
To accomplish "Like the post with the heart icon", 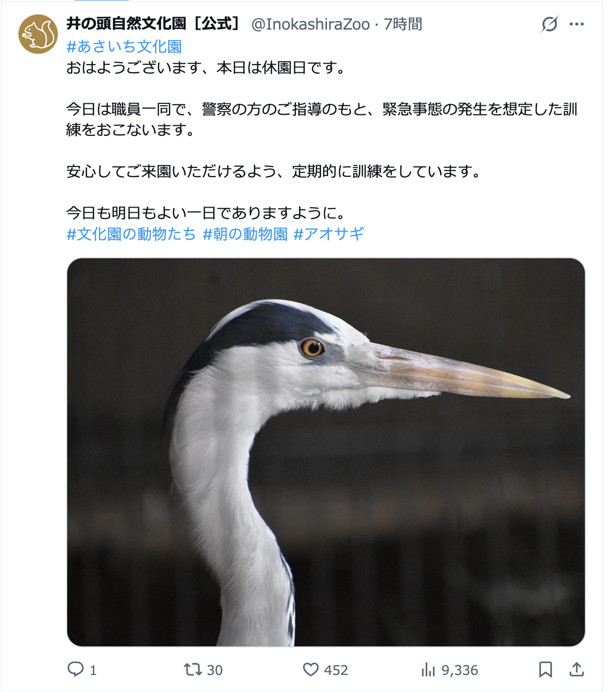I will pyautogui.click(x=311, y=669).
